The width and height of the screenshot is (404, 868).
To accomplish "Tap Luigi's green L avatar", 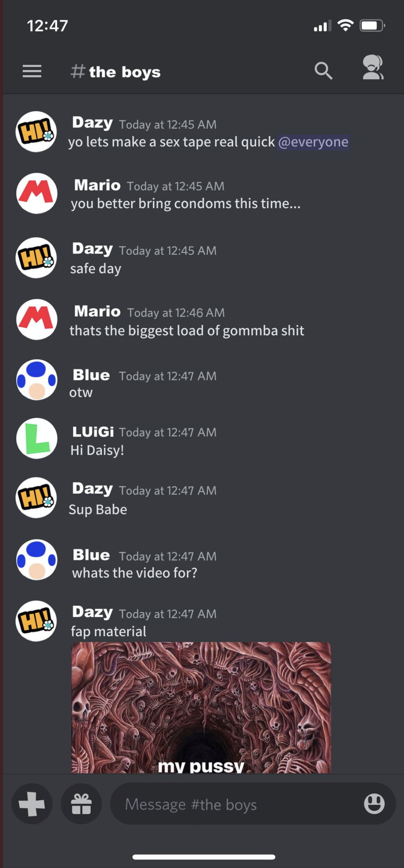I will (x=36, y=438).
